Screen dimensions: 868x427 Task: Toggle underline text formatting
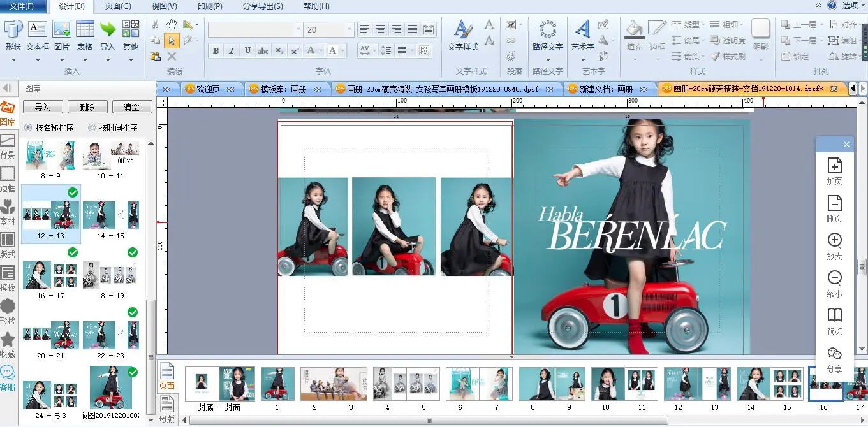click(247, 51)
